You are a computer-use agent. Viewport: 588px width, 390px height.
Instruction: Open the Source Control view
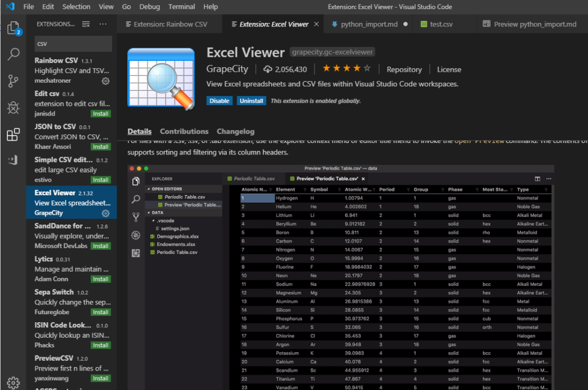click(x=13, y=81)
